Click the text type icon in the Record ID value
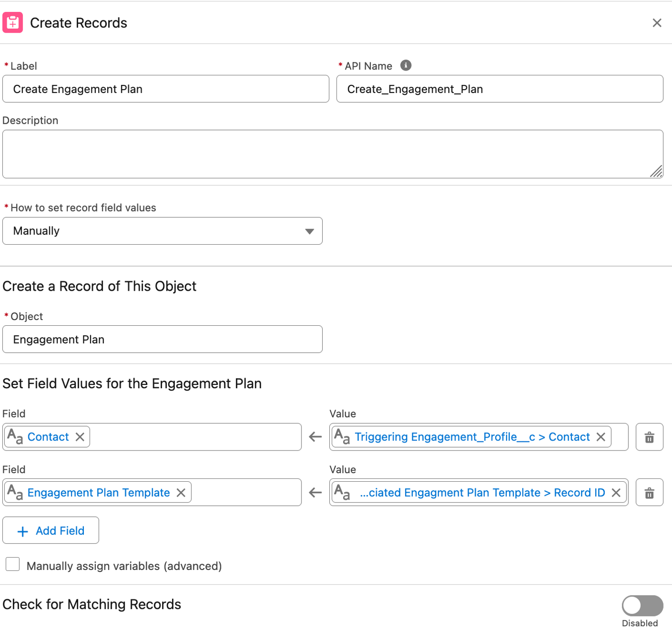Viewport: 672px width, 642px height. (x=342, y=493)
